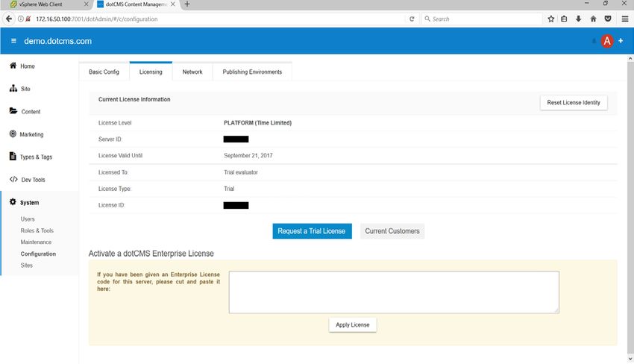This screenshot has width=634, height=364.
Task: Click the site info icon in address bar
Action: [21, 19]
